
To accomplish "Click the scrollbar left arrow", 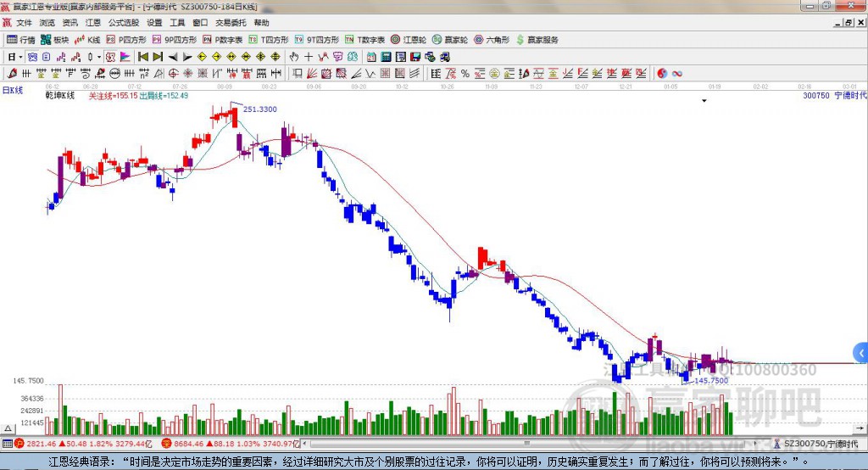I will (305, 444).
